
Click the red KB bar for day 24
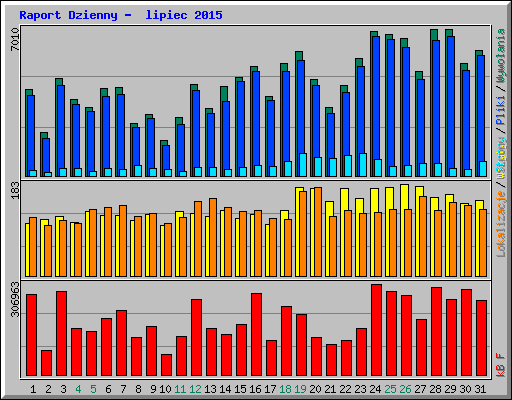(376, 330)
